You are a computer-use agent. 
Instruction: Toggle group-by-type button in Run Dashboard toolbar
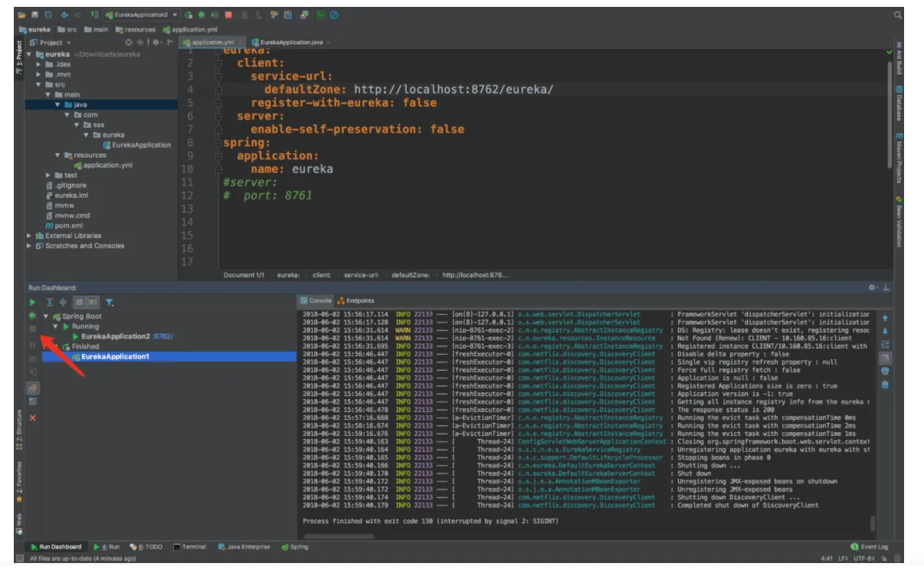tap(80, 303)
